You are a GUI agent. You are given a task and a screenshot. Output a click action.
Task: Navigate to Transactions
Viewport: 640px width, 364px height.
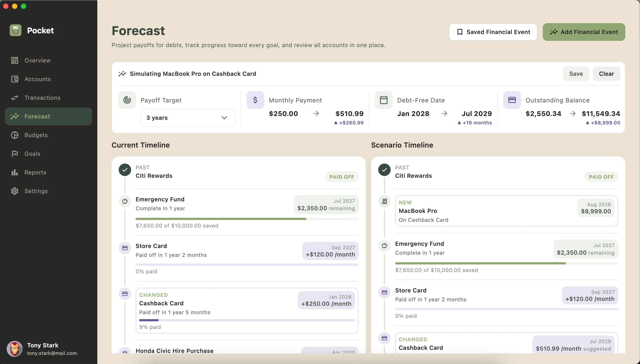[48, 98]
